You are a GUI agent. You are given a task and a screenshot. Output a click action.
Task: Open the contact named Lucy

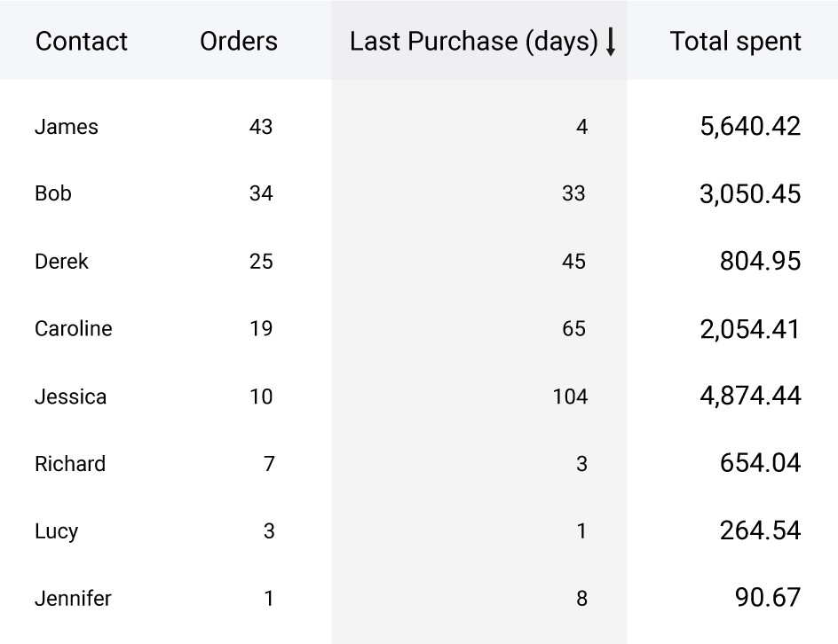[x=56, y=531]
